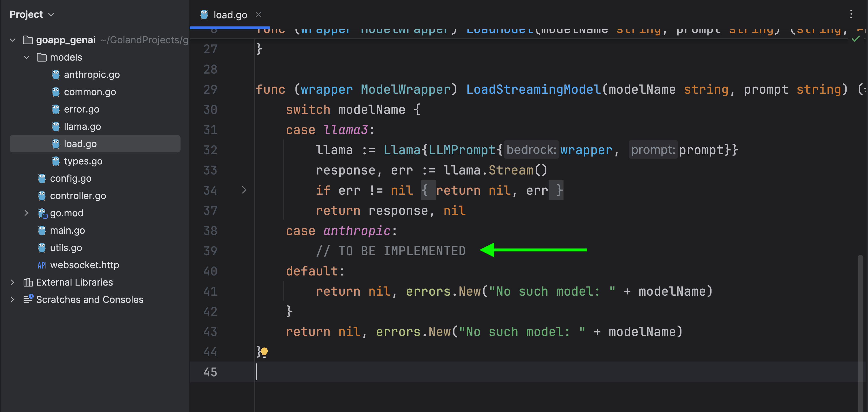Click the Go file icon for config.go

tap(44, 178)
